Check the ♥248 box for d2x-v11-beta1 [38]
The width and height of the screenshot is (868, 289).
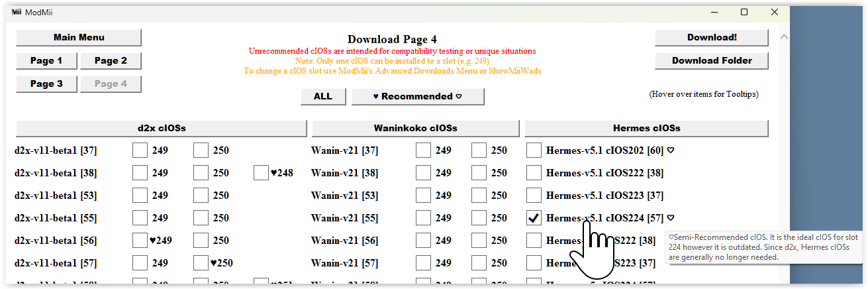pos(261,173)
